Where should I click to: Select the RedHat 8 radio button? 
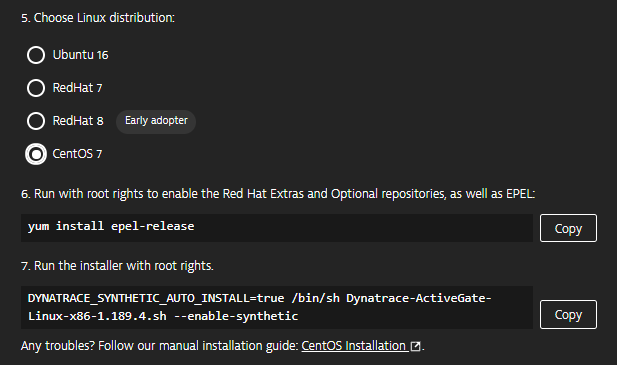click(x=36, y=121)
